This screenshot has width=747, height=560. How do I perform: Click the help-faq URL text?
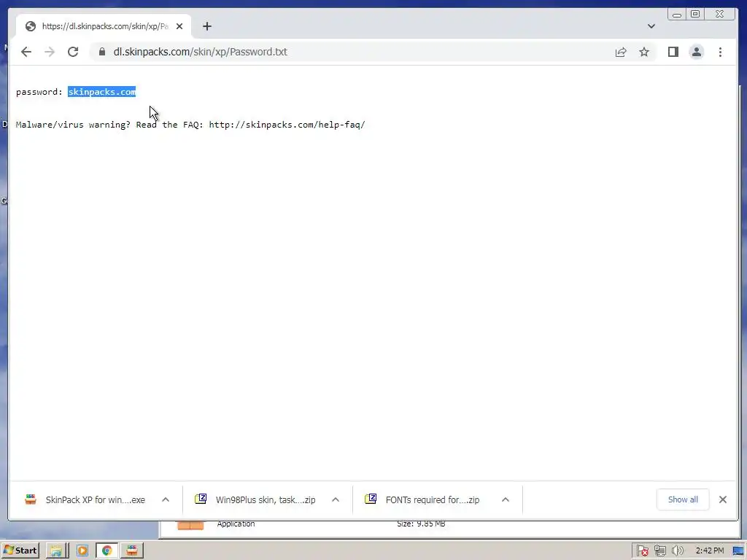pyautogui.click(x=287, y=125)
